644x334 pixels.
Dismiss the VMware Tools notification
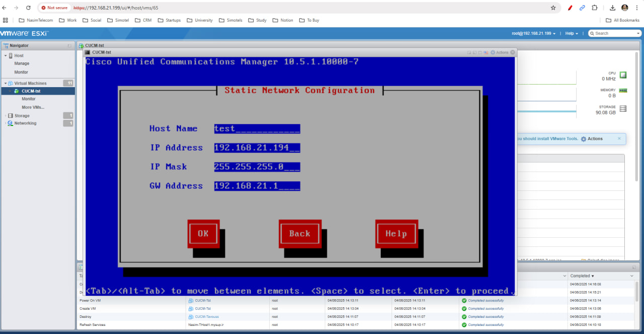pos(619,138)
